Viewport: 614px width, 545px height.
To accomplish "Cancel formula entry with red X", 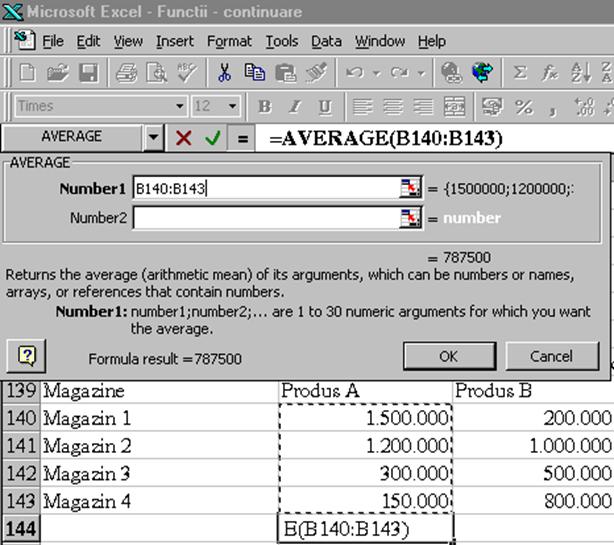I will coord(183,138).
